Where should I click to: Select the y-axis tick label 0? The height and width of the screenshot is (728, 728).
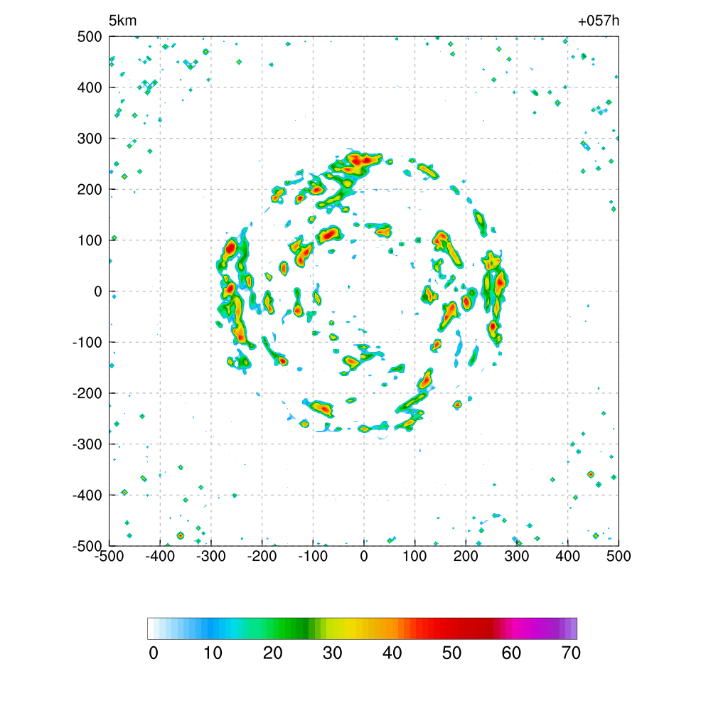98,291
